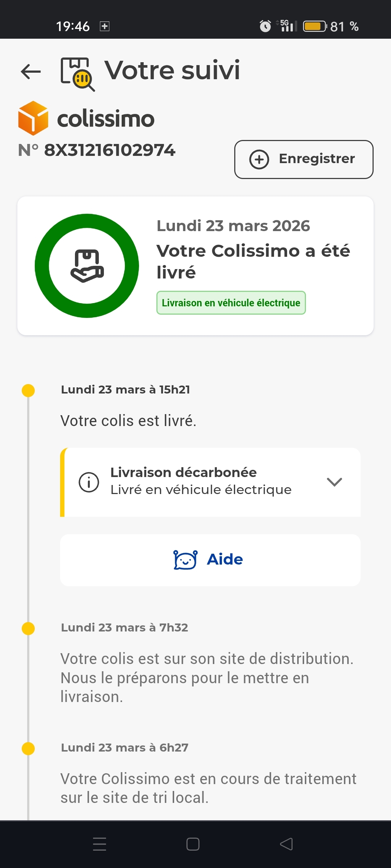Tap the Livraison en véhicule électrique badge
Image resolution: width=391 pixels, height=868 pixels.
tap(231, 303)
